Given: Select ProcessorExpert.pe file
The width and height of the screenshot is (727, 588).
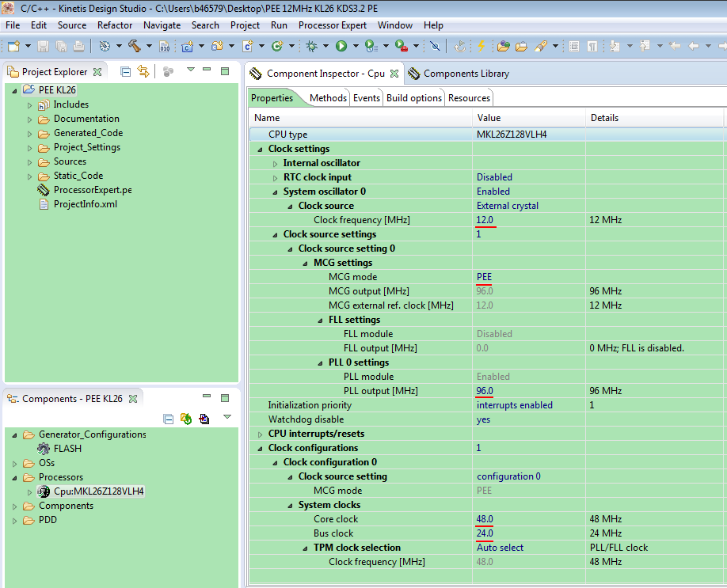Looking at the screenshot, I should click(x=93, y=190).
